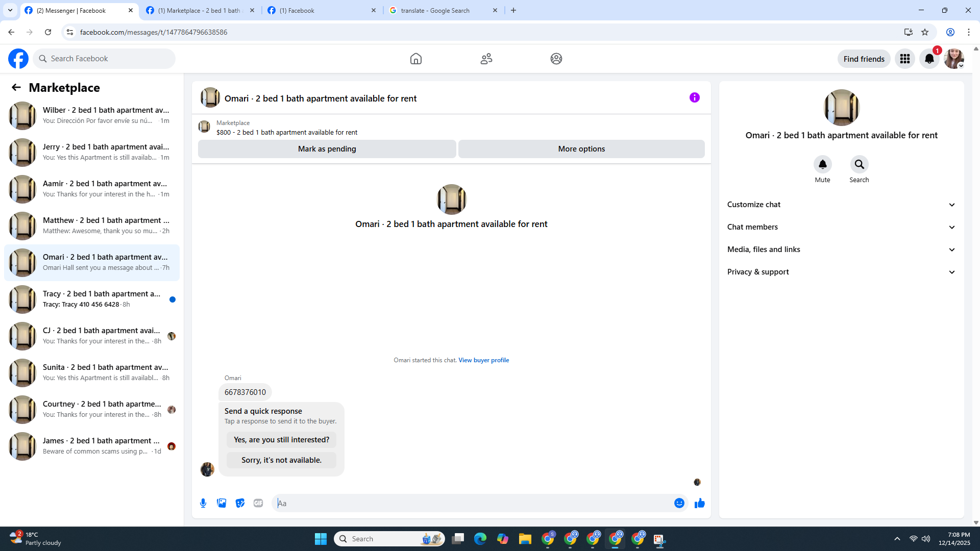Send a thumbs-up like
The height and width of the screenshot is (551, 980).
[699, 503]
